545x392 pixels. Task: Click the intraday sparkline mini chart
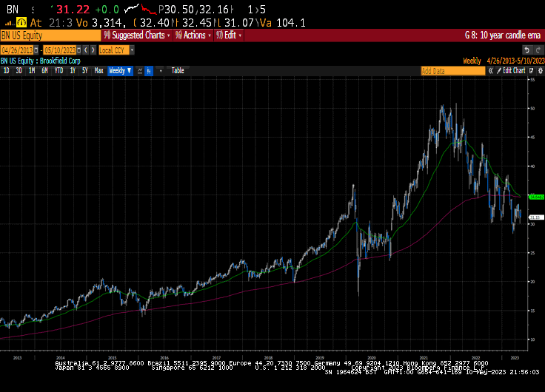point(141,9)
